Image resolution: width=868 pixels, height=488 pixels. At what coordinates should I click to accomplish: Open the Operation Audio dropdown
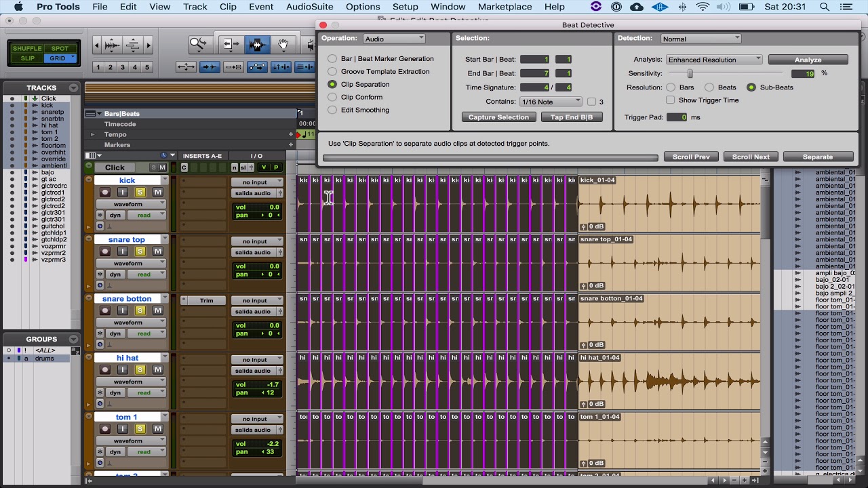(x=394, y=39)
